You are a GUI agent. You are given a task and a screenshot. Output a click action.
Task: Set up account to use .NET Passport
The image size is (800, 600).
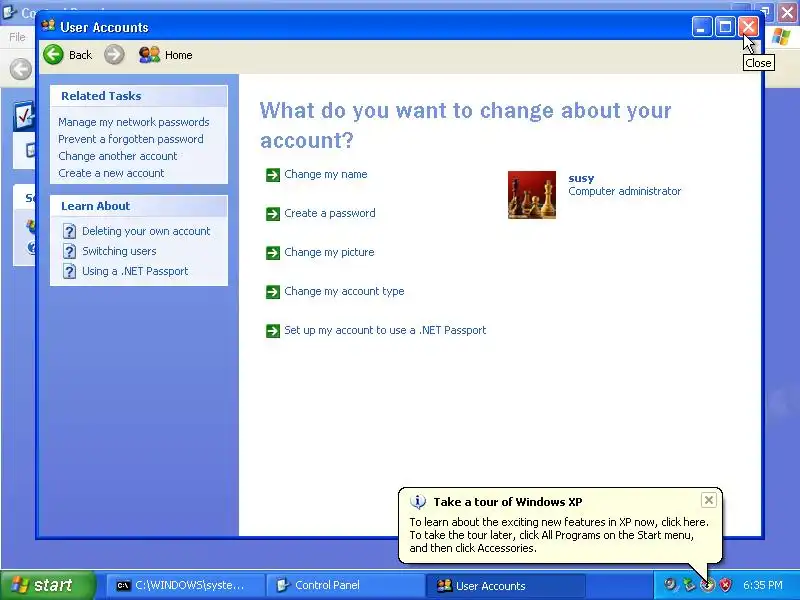point(385,330)
